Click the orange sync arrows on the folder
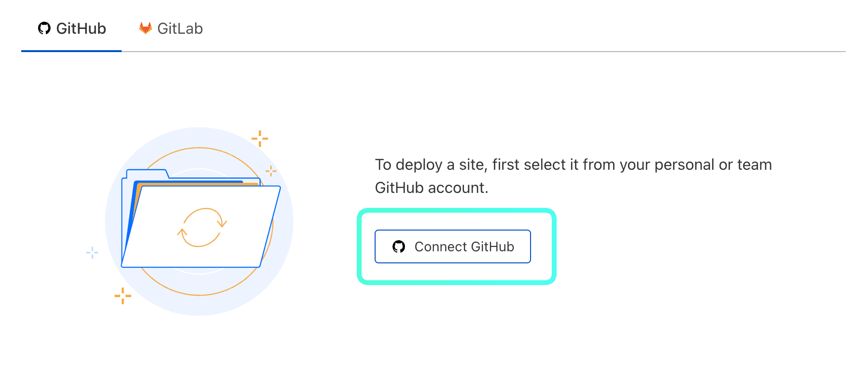This screenshot has height=382, width=868. point(202,227)
